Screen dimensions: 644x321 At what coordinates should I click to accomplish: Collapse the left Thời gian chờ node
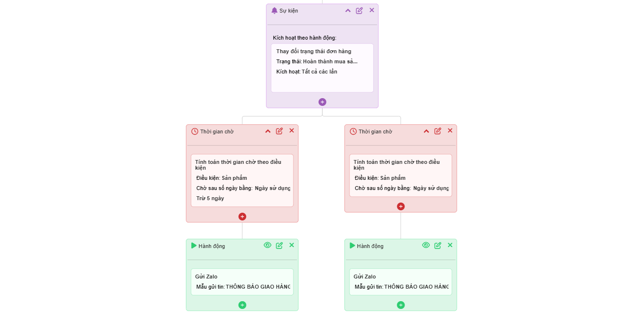[x=268, y=131]
